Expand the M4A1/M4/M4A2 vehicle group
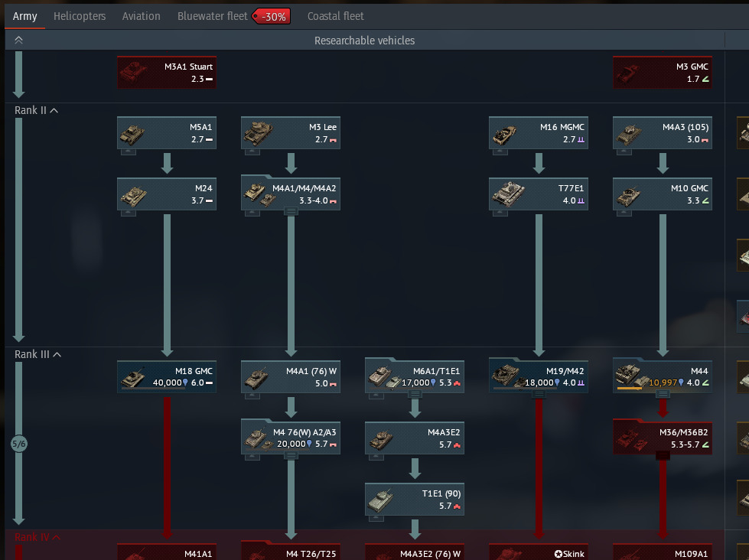Screen dimensions: 749x560 click(291, 211)
